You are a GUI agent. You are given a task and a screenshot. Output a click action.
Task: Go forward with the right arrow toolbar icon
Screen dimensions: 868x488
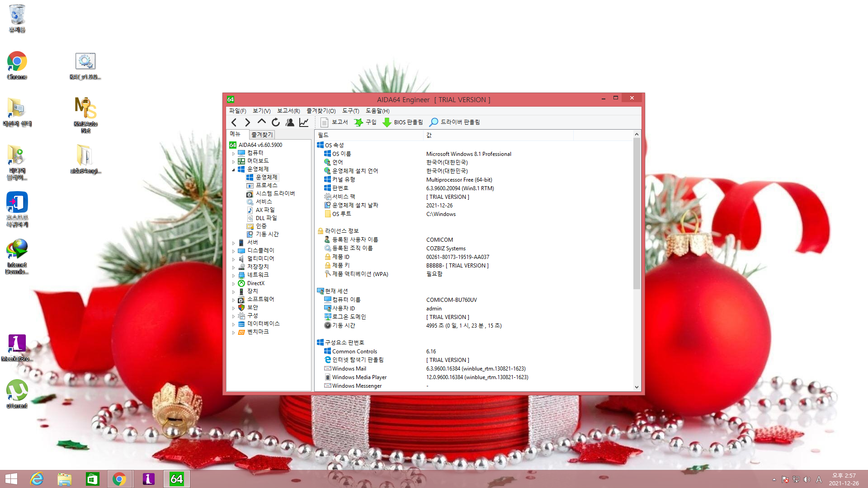click(x=247, y=122)
